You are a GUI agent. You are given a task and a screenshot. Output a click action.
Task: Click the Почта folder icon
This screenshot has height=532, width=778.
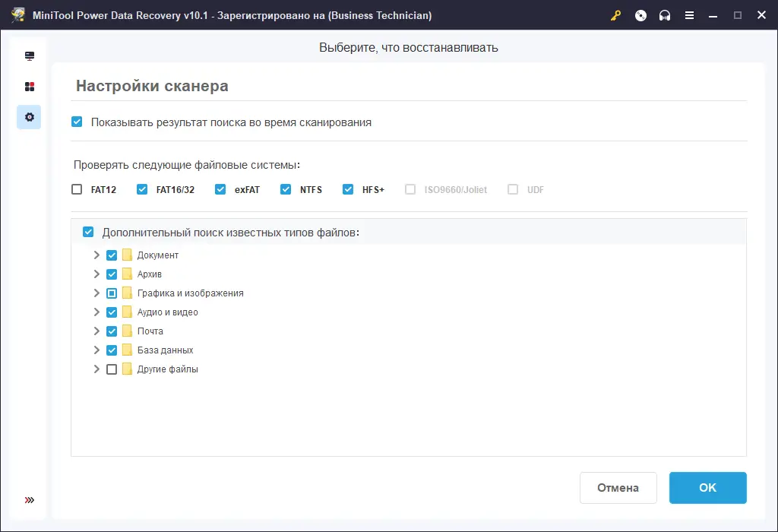(127, 331)
